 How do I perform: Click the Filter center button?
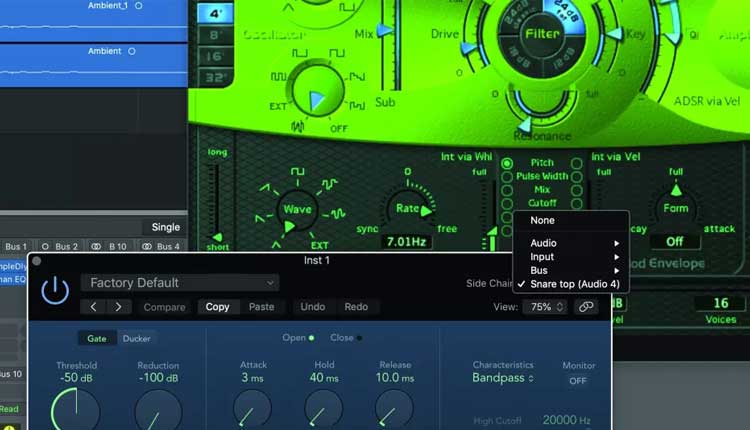542,34
